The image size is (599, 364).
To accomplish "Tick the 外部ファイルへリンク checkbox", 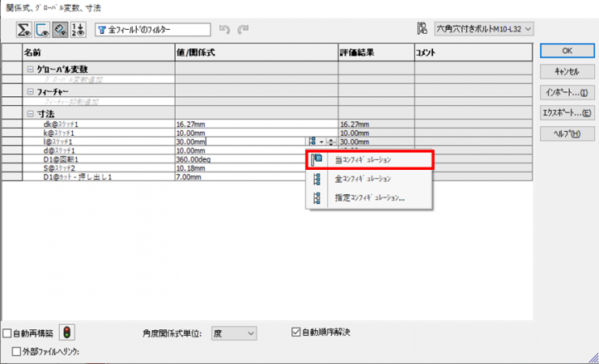I will click(18, 351).
